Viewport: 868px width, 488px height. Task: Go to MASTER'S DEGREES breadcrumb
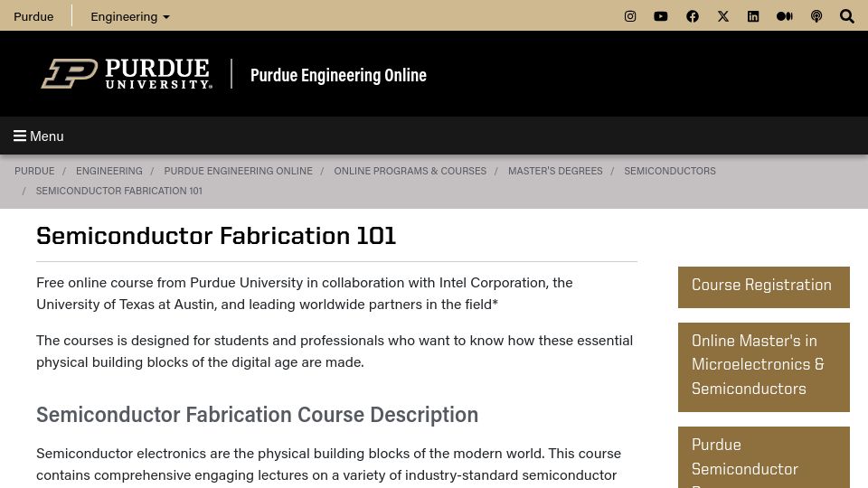point(555,171)
